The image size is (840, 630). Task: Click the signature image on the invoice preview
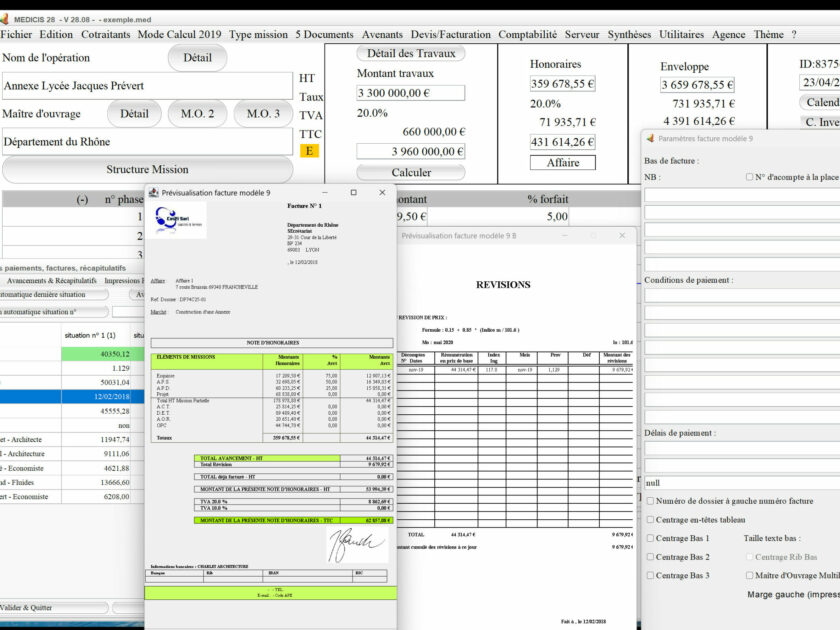(x=357, y=544)
